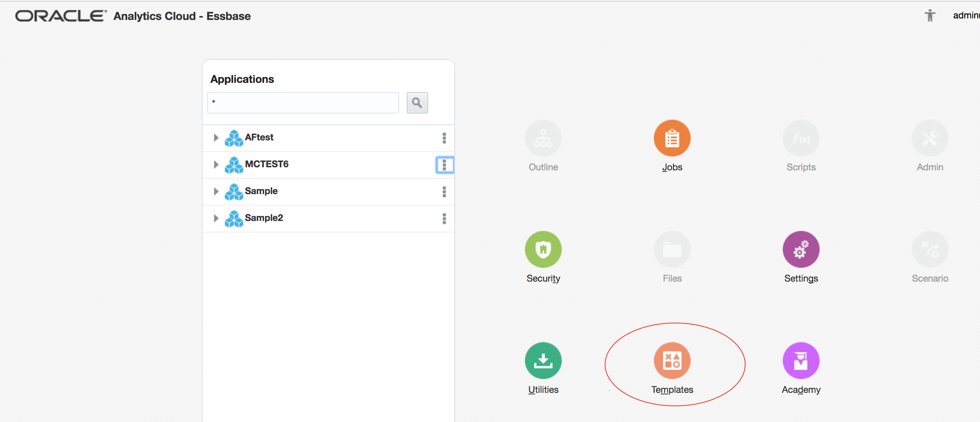Focus the Applications search field
This screenshot has height=422, width=980.
point(303,103)
